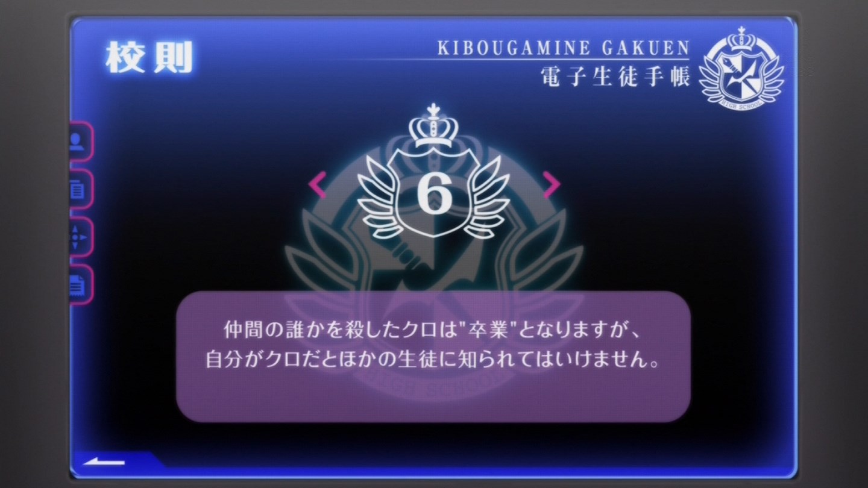
Task: Tap the crown above rule badge
Action: (433, 128)
